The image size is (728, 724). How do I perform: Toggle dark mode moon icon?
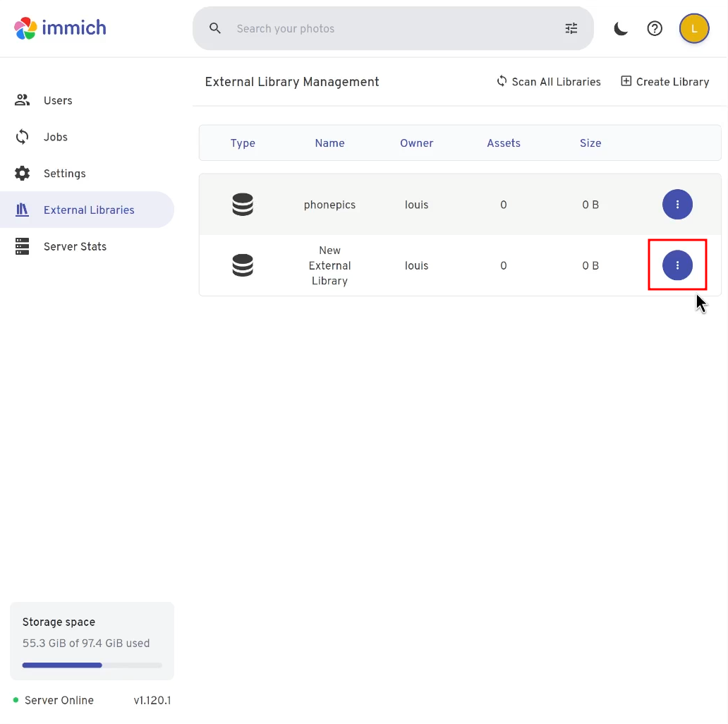pos(620,29)
